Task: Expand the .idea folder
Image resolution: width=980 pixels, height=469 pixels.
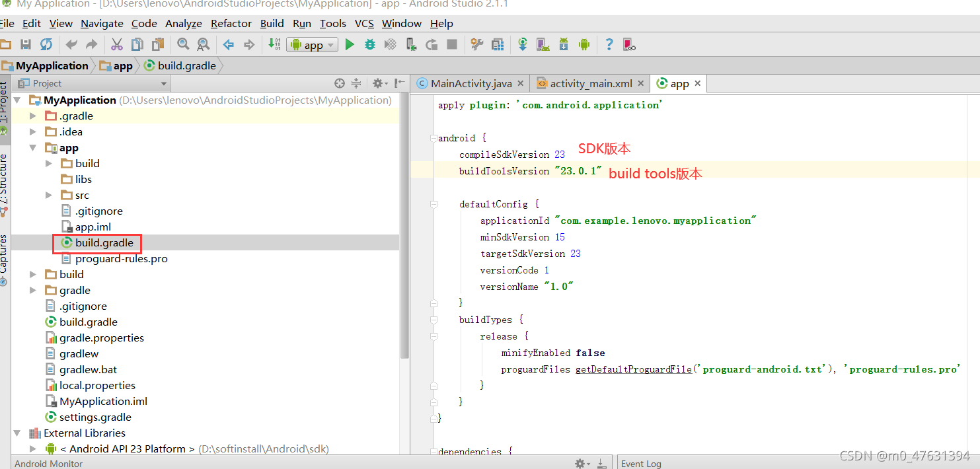Action: (x=33, y=132)
